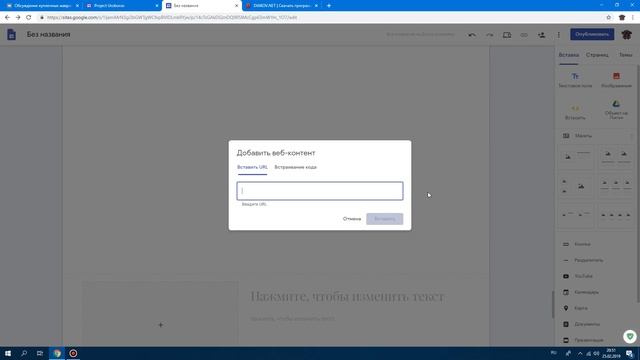The image size is (640, 360).
Task: Click the 'Опубликовать' publish button
Action: (x=592, y=34)
